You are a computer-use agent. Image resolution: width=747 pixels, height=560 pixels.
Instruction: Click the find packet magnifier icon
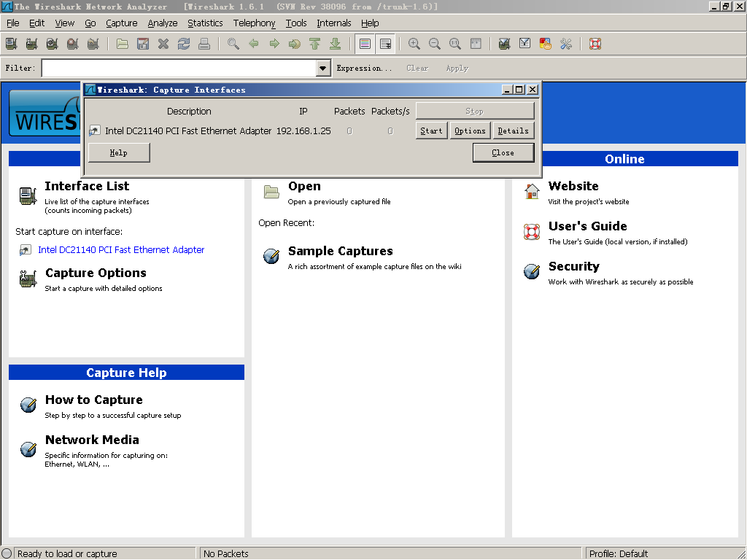tap(233, 44)
